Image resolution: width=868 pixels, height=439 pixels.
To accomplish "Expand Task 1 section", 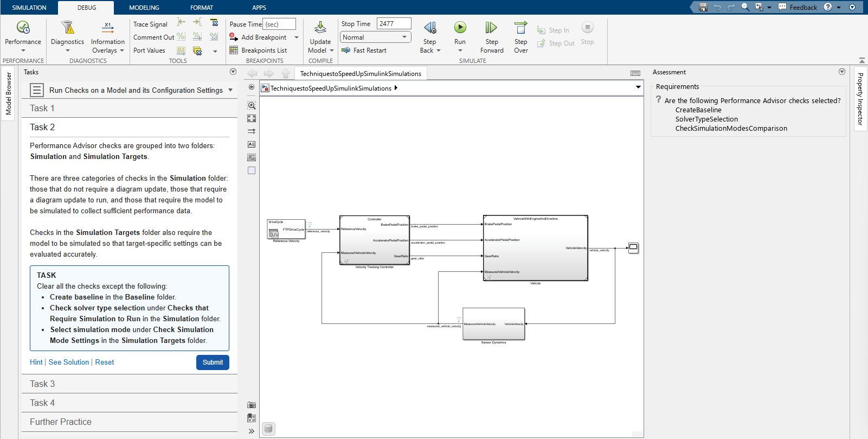I will pos(130,109).
